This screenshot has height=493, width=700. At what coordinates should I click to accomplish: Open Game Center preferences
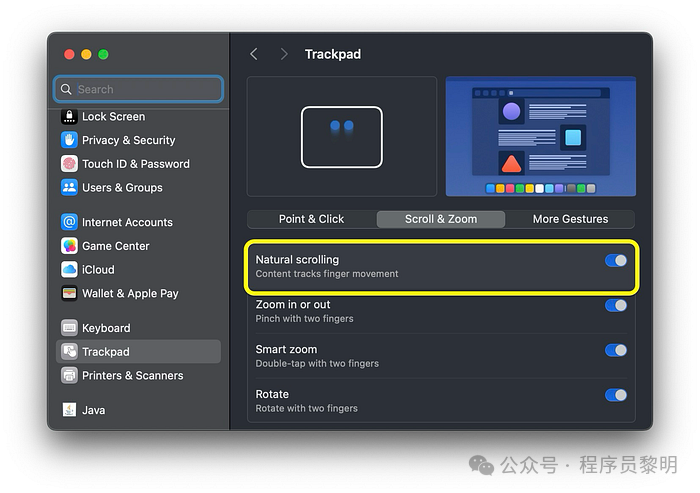tap(116, 246)
